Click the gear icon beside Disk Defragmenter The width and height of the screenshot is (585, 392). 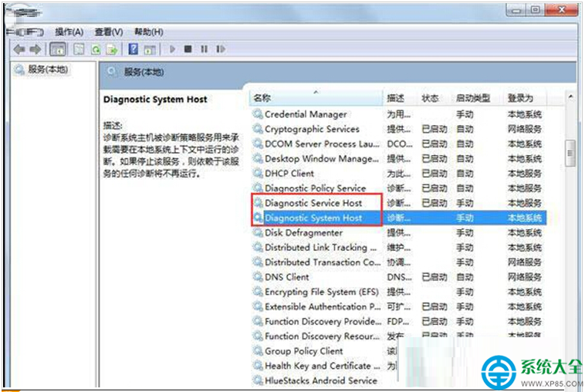click(x=258, y=232)
